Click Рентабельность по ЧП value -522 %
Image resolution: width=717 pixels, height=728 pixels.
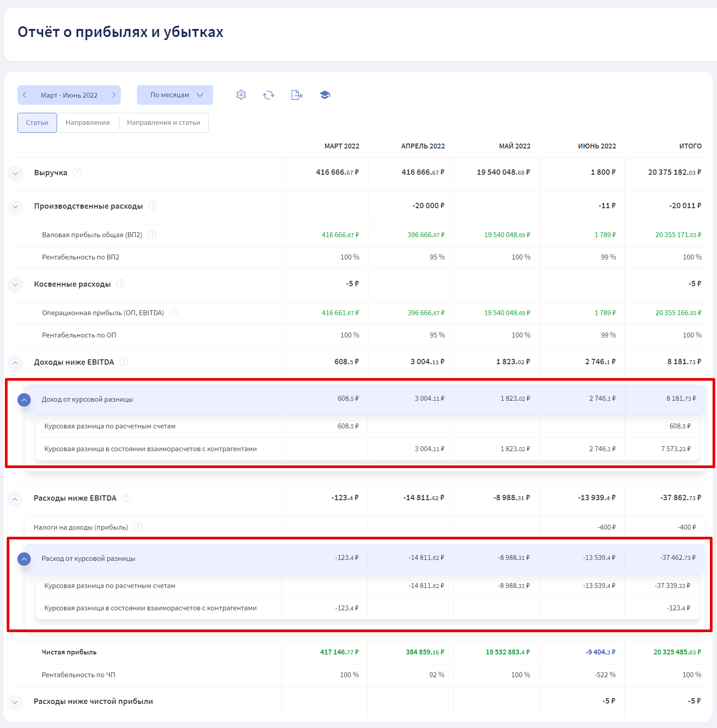pyautogui.click(x=605, y=675)
